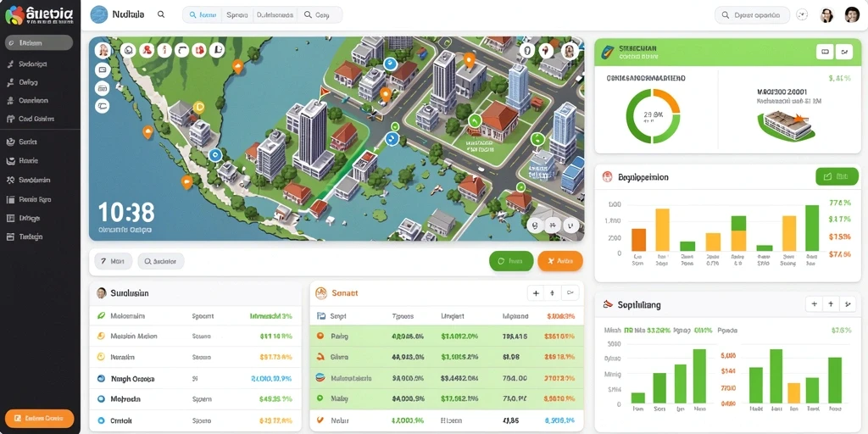Image resolution: width=868 pixels, height=434 pixels.
Task: Select the red flag marker atop the skyscraper
Action: [x=325, y=91]
